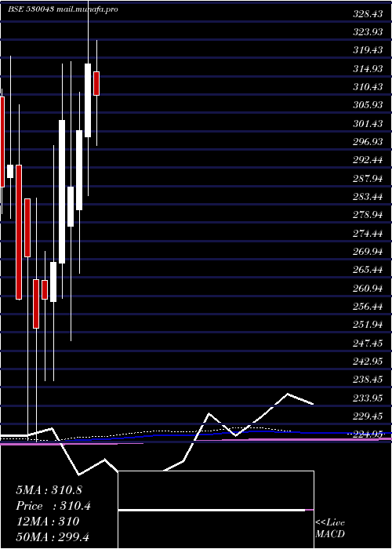Click the 301.43 price label
The image size is (392, 549).
coord(368,124)
